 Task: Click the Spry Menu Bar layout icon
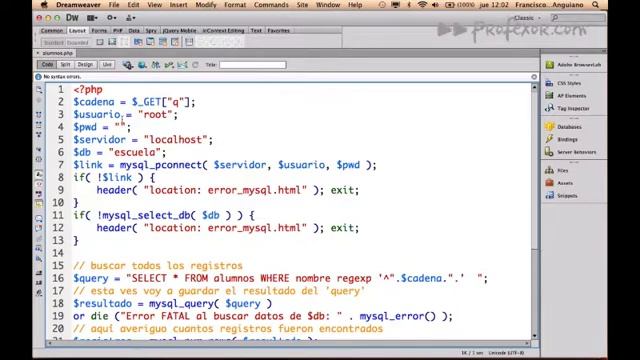[x=138, y=42]
